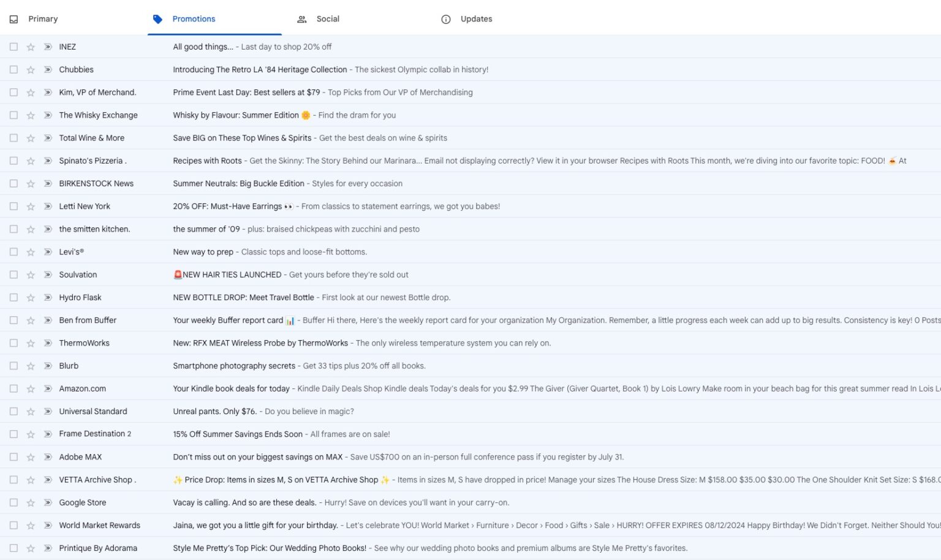Image resolution: width=941 pixels, height=560 pixels.
Task: Tick the checkbox next to The Whisky Exchange
Action: 13,115
